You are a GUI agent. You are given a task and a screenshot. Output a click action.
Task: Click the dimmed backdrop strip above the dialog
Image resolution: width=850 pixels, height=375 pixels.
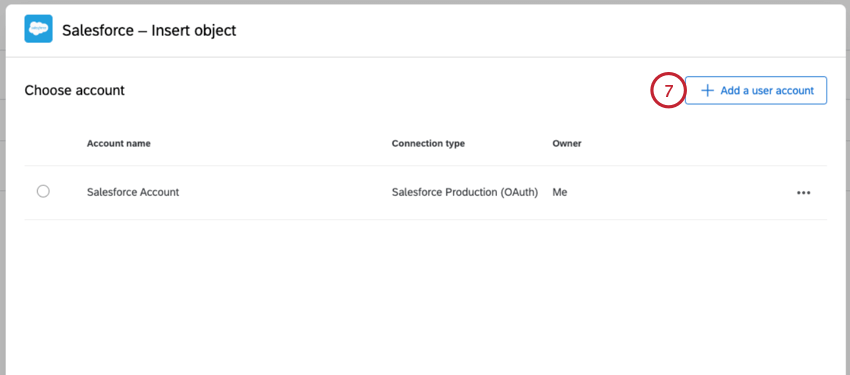tap(425, 2)
